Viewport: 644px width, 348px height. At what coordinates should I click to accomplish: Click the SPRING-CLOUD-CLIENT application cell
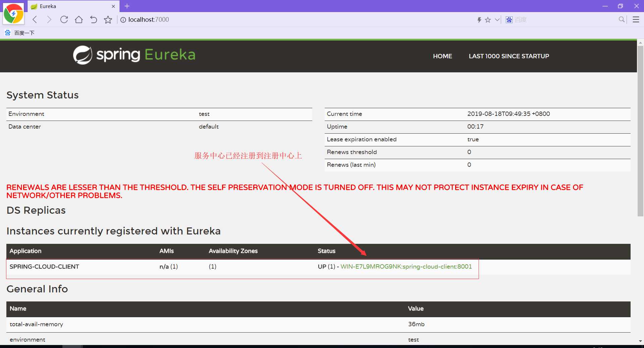coord(44,267)
